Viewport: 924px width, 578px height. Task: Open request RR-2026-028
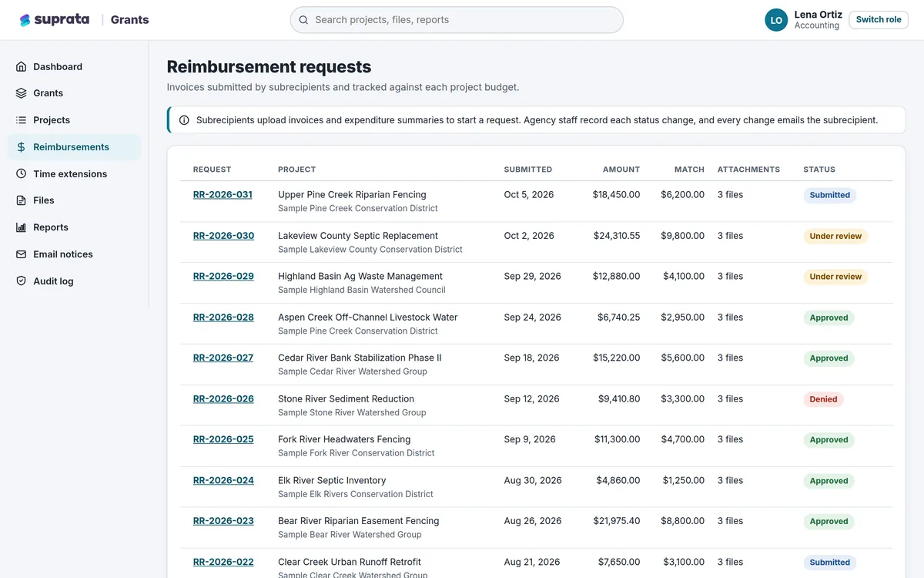pyautogui.click(x=223, y=318)
